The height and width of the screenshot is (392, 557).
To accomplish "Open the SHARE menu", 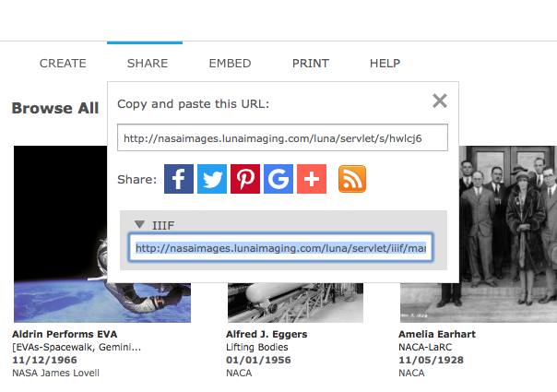I will [x=148, y=64].
